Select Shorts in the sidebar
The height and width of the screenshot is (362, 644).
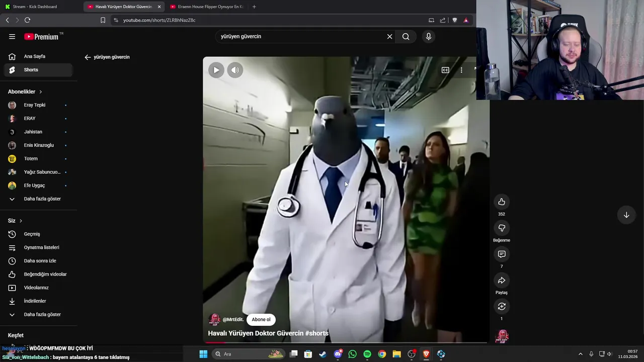pos(38,70)
